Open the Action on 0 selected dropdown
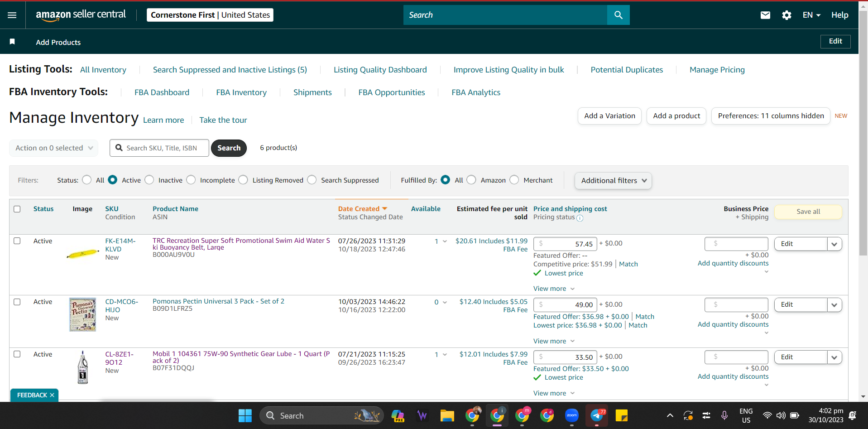868x429 pixels. coord(54,148)
